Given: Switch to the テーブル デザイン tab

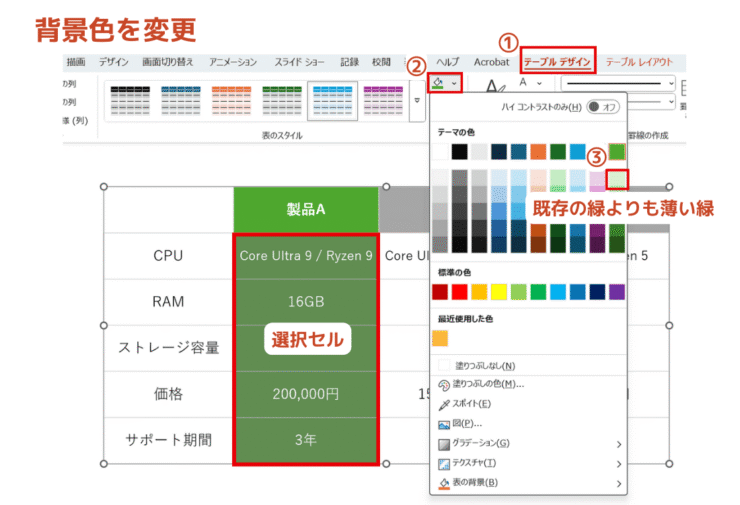Looking at the screenshot, I should (x=557, y=62).
